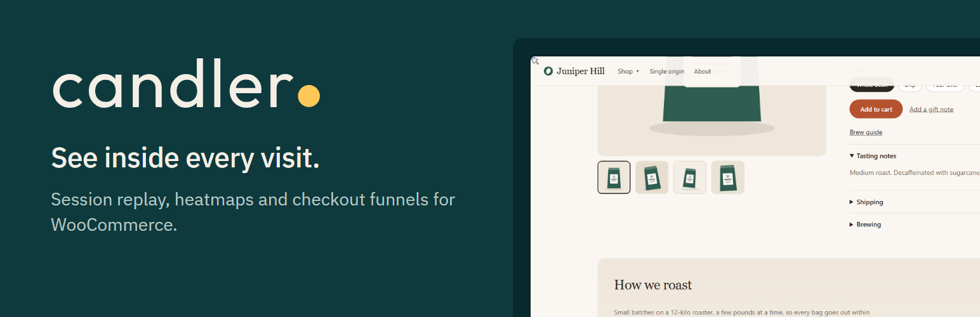
Task: Collapse the Tasting notes section
Action: click(873, 156)
